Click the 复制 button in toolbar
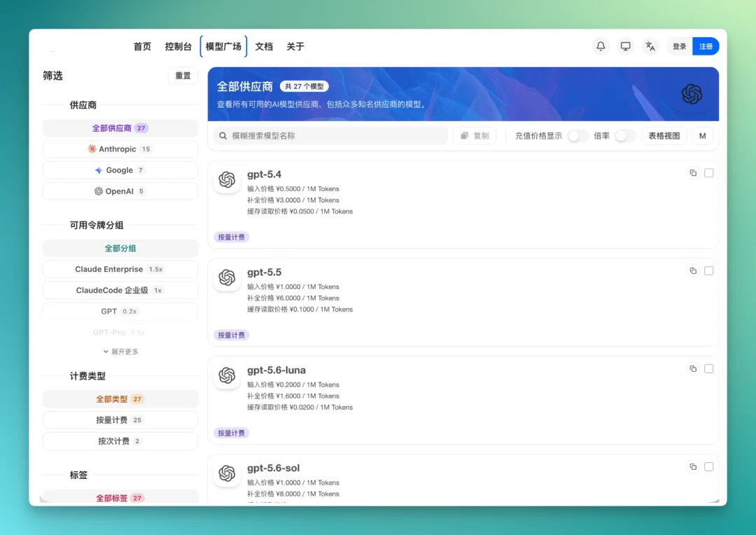Screen dimensions: 756x535 pyautogui.click(x=475, y=136)
